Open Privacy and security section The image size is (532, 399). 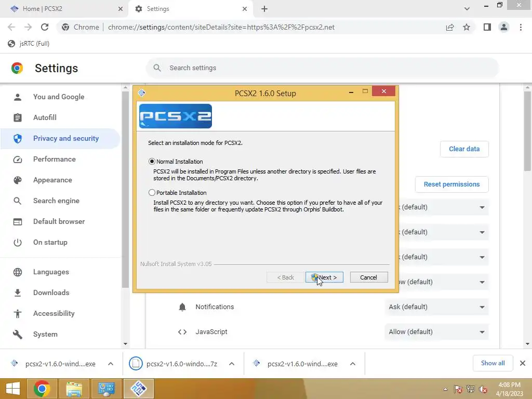coord(60,138)
